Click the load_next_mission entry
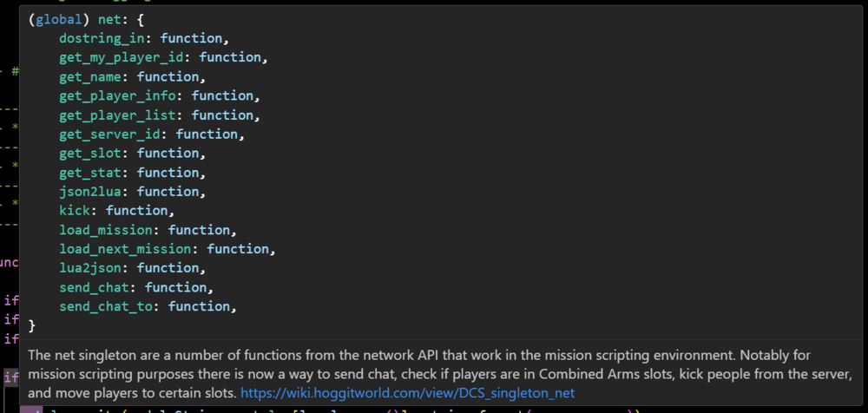This screenshot has width=868, height=413. [x=128, y=249]
